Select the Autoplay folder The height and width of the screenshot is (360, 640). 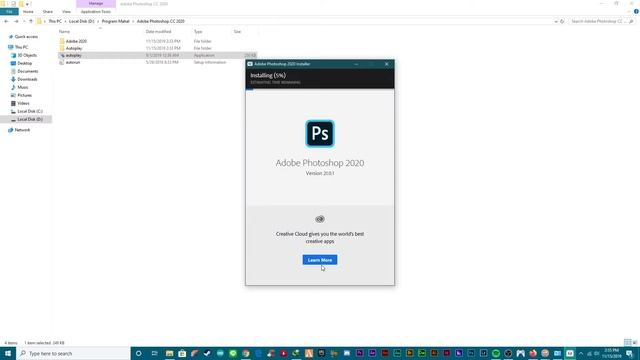click(x=74, y=48)
